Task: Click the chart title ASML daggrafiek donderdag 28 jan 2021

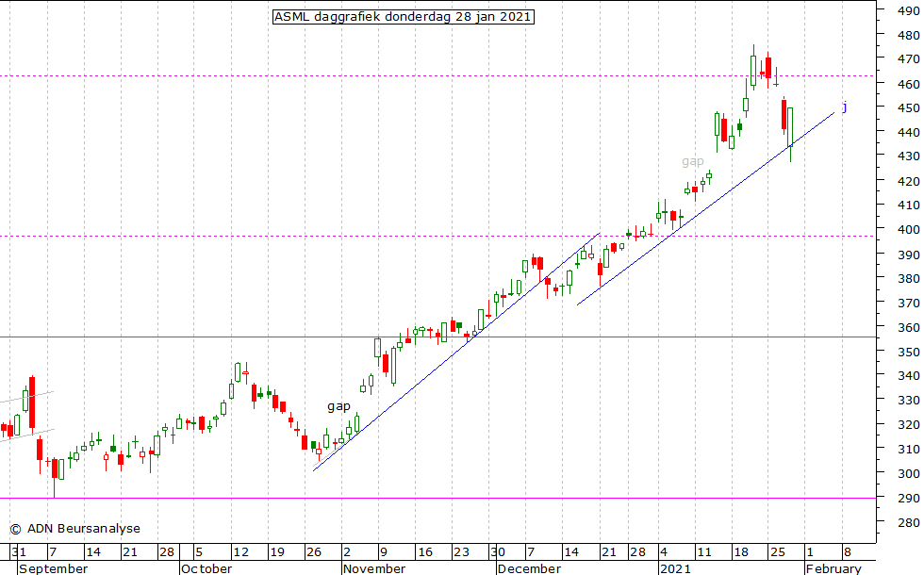Action: (404, 17)
